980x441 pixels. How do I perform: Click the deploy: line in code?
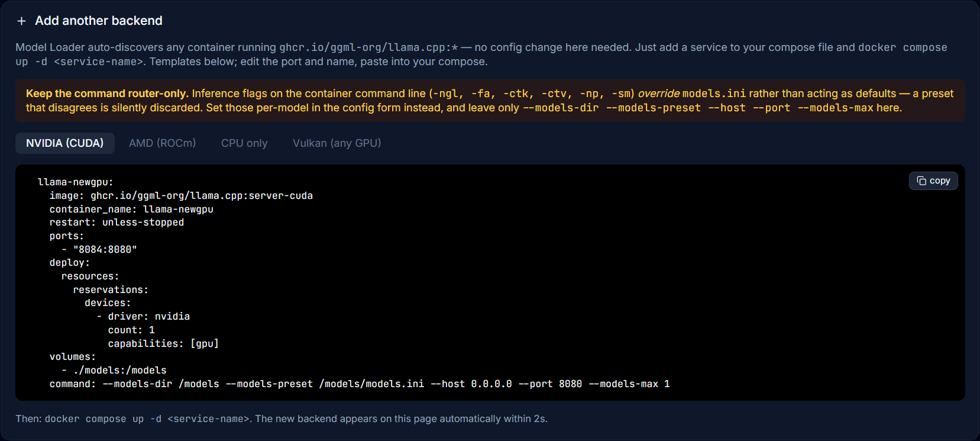70,263
